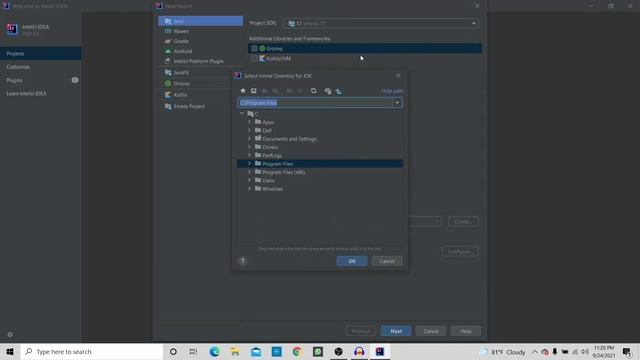Open notification center on taskbar
Screen dimensions: 640x360
tap(627, 351)
